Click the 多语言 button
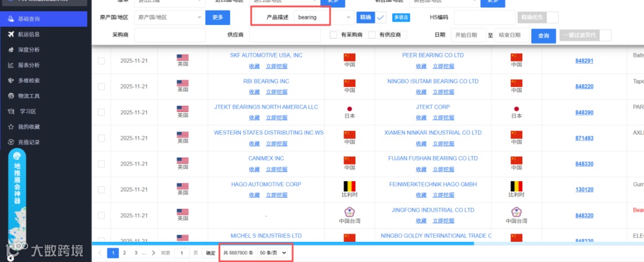 point(401,18)
